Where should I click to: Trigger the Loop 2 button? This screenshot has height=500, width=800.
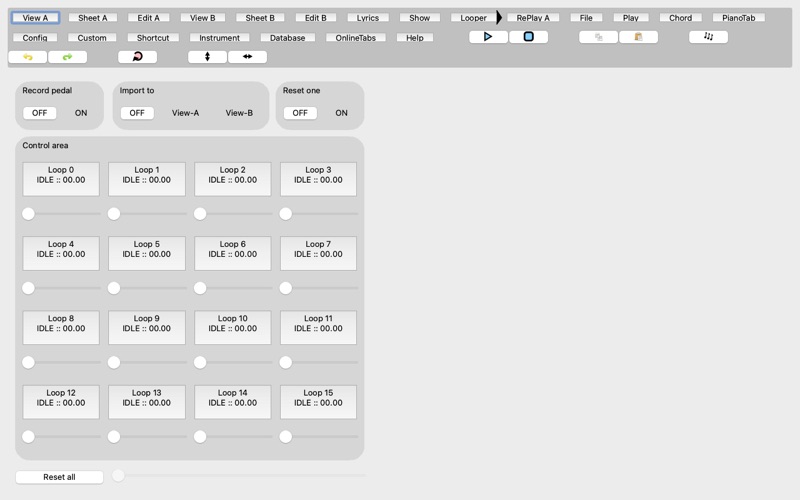(233, 179)
